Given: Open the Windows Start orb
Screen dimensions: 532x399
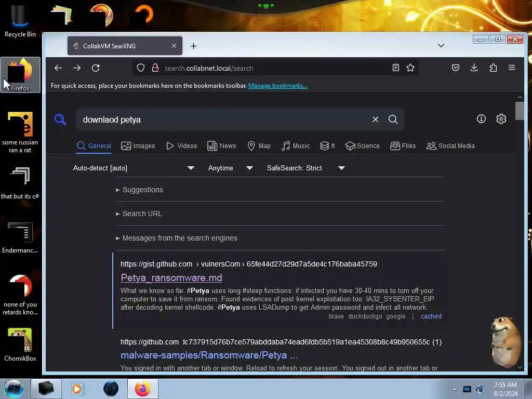Looking at the screenshot, I should [x=14, y=389].
